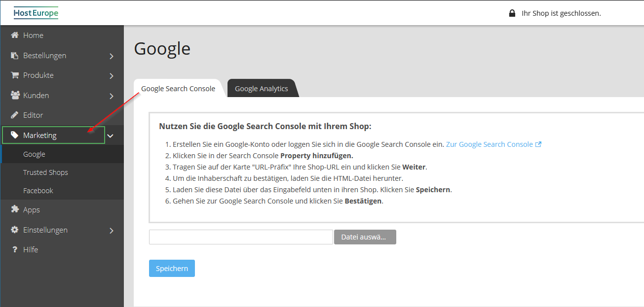Open the Apps menu item

[x=62, y=209]
